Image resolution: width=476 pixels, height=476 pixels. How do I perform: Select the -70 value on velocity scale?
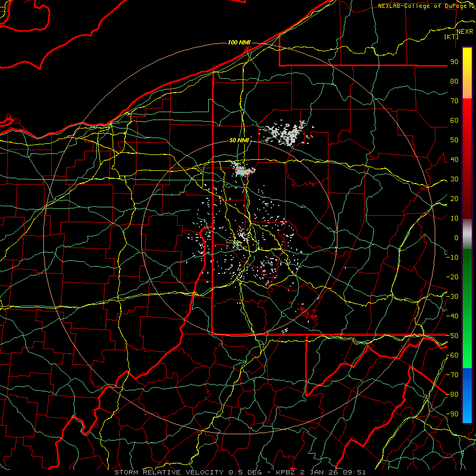click(452, 375)
